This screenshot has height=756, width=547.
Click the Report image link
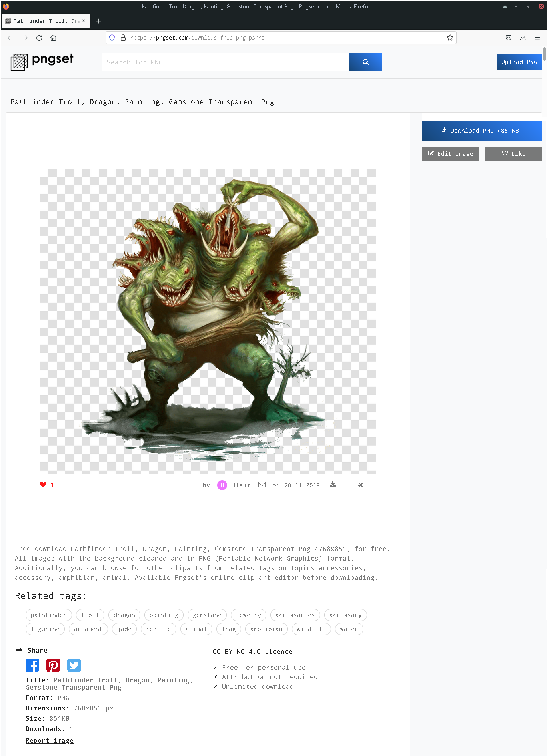pos(50,740)
